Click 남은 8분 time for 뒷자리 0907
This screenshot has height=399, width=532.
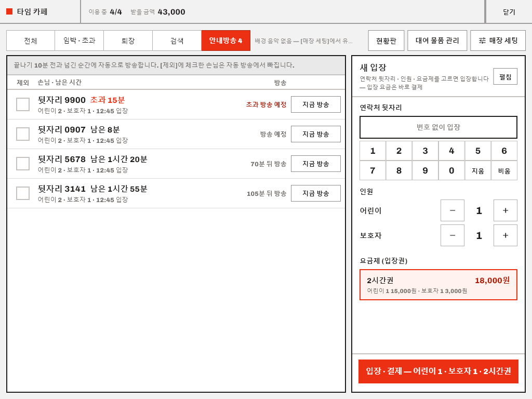(x=105, y=129)
